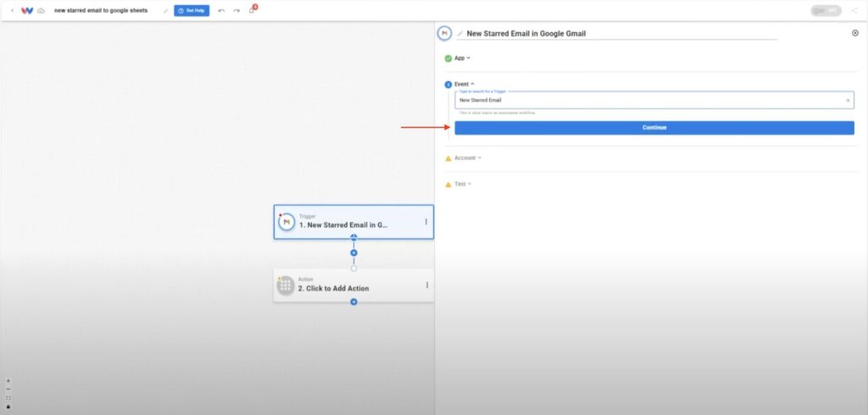Click the Gmail icon in panel header
This screenshot has height=415, width=868.
(x=444, y=33)
